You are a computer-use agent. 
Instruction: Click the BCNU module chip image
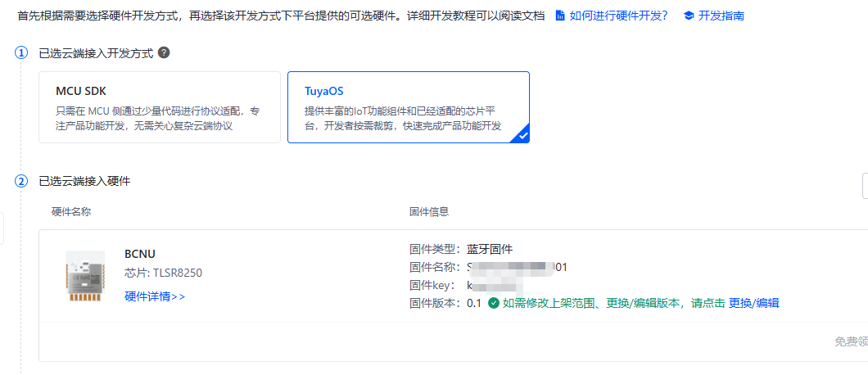[83, 276]
